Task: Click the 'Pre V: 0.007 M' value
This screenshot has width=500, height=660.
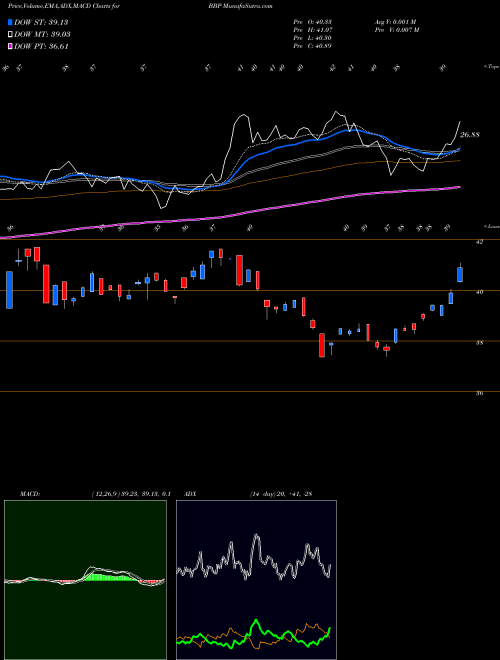Action: pos(396,30)
